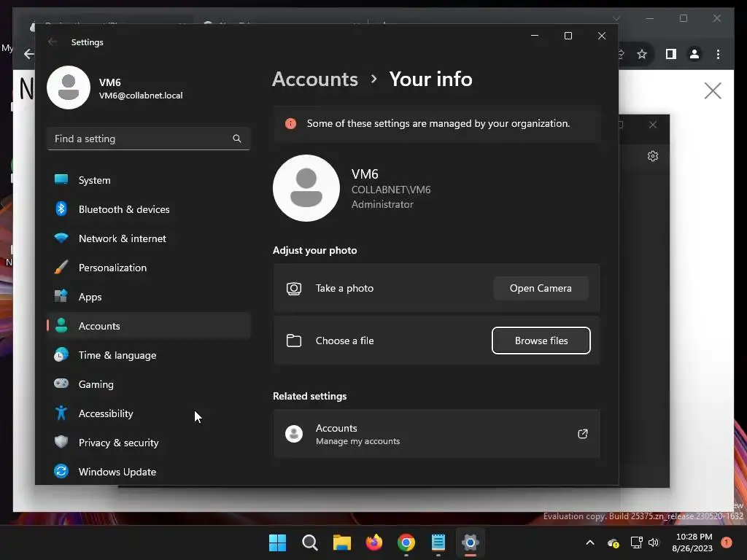Click the Privacy shield icon
This screenshot has height=560, width=747.
pos(61,442)
